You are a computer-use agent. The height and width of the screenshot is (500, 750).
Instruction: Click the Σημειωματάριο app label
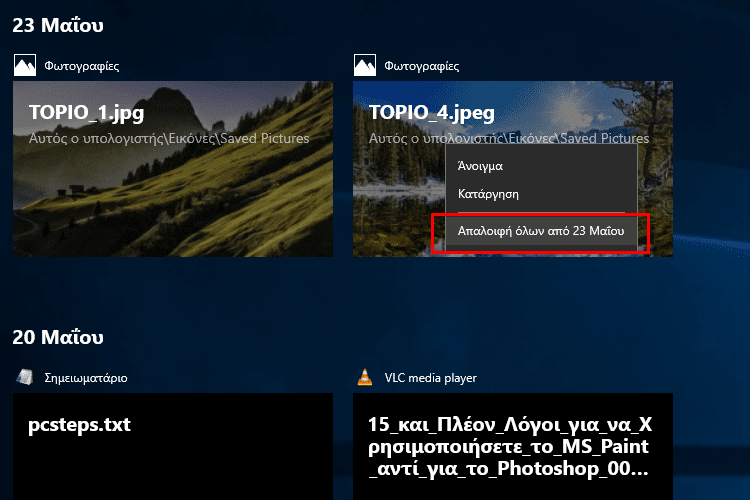point(86,378)
